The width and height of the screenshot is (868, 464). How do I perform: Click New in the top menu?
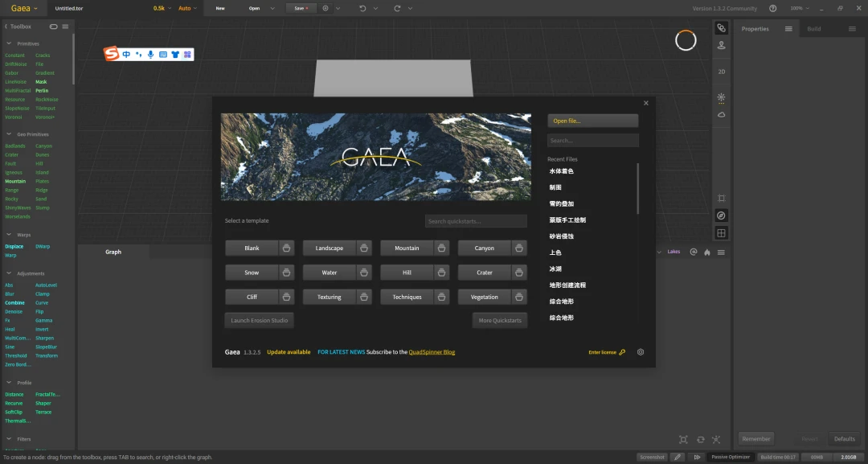220,8
